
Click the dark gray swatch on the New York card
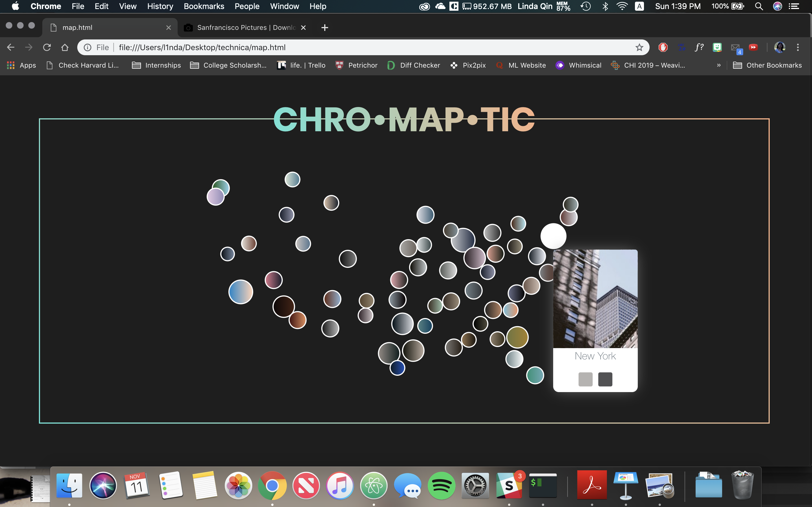click(x=605, y=379)
